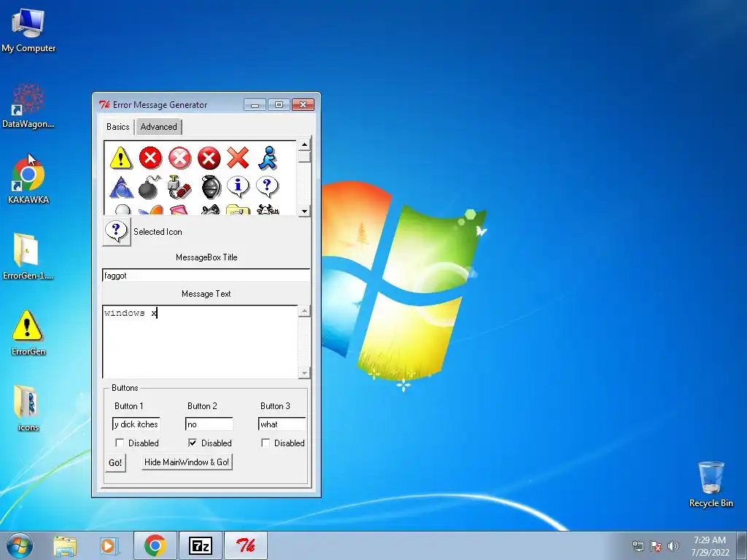The image size is (747, 560).
Task: Select the info speech bubble icon
Action: pyautogui.click(x=238, y=186)
